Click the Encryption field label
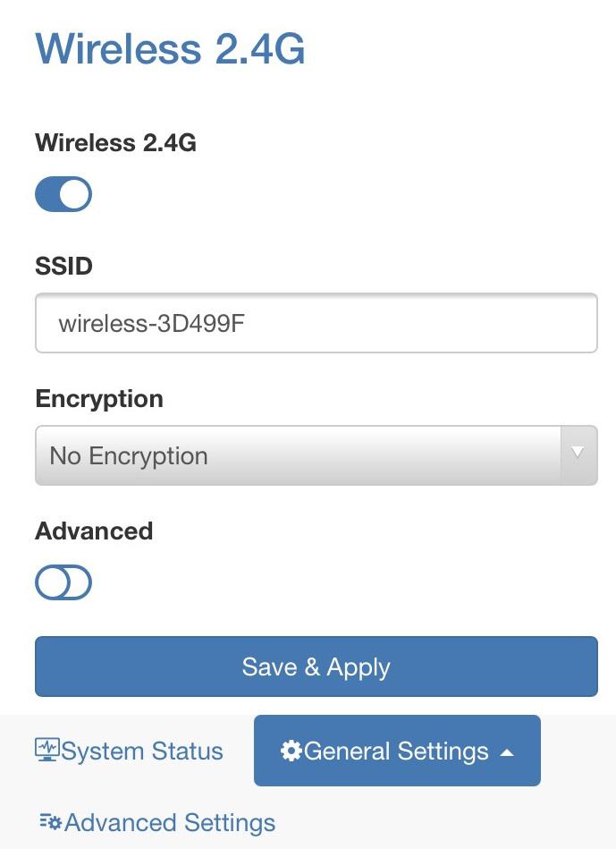This screenshot has height=849, width=616. [98, 398]
